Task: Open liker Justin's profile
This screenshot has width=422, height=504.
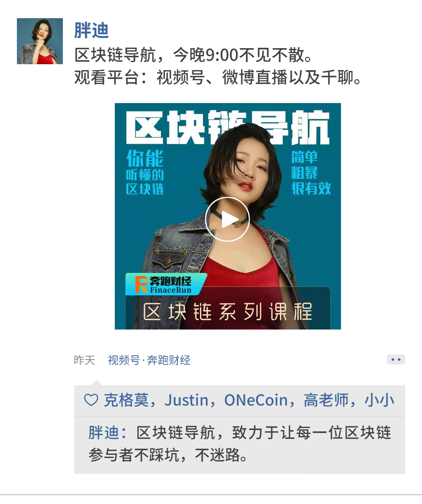Action: pos(186,400)
